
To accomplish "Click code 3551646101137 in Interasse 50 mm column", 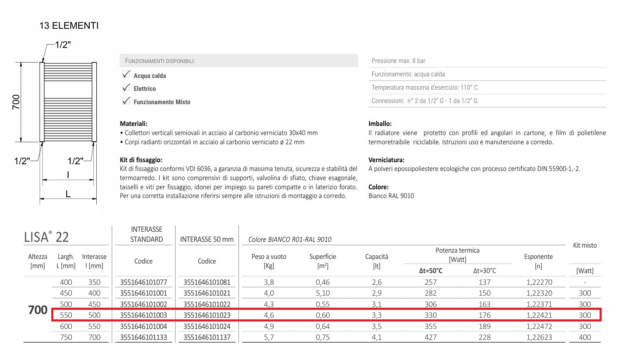I will point(206,337).
